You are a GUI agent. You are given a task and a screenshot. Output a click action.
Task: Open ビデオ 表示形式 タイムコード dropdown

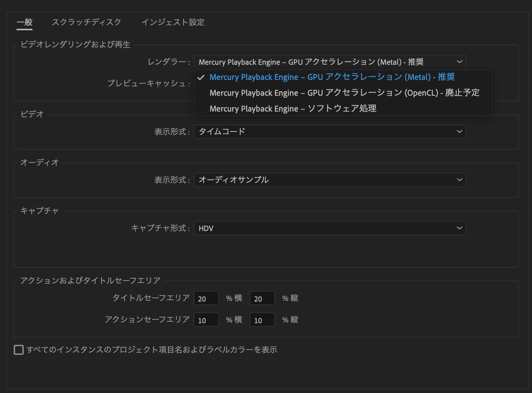point(330,132)
